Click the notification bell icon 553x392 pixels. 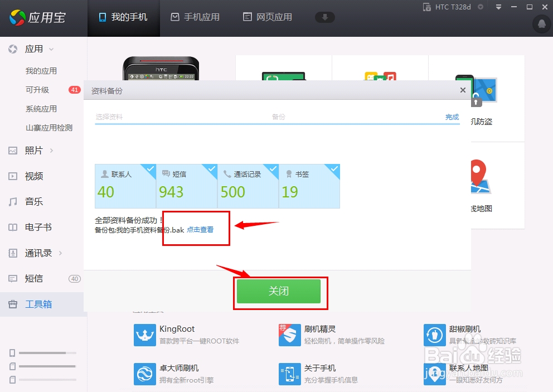(x=540, y=25)
